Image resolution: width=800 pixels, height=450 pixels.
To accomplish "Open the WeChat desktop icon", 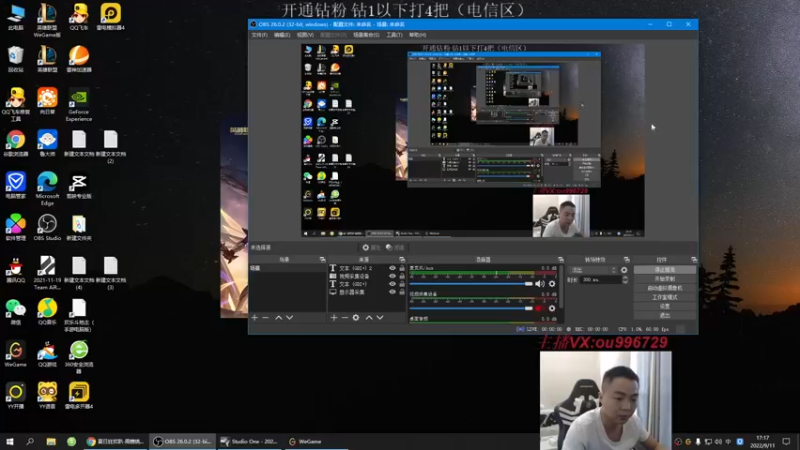I will [15, 312].
